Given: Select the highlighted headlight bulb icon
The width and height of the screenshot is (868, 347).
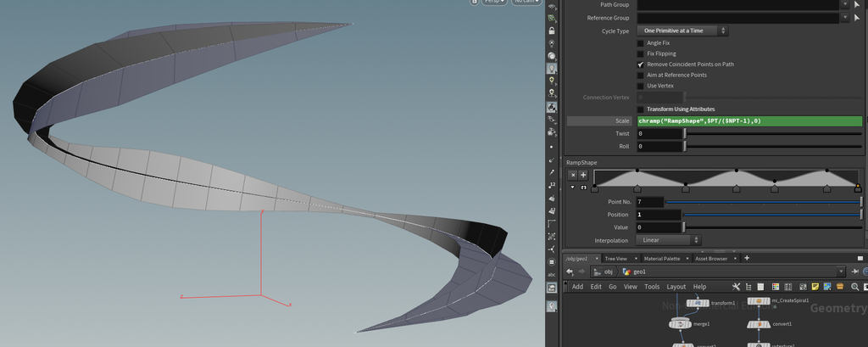Looking at the screenshot, I should pyautogui.click(x=551, y=69).
